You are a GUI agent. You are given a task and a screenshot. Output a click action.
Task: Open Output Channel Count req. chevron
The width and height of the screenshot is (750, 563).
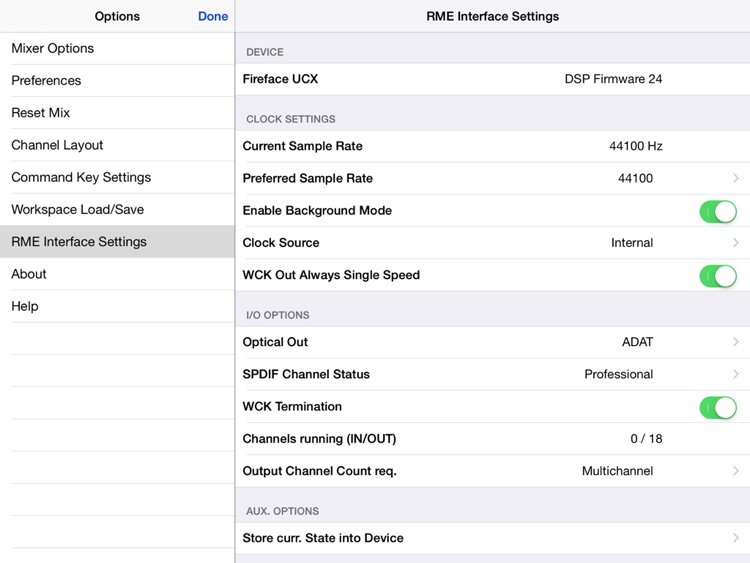(x=736, y=471)
